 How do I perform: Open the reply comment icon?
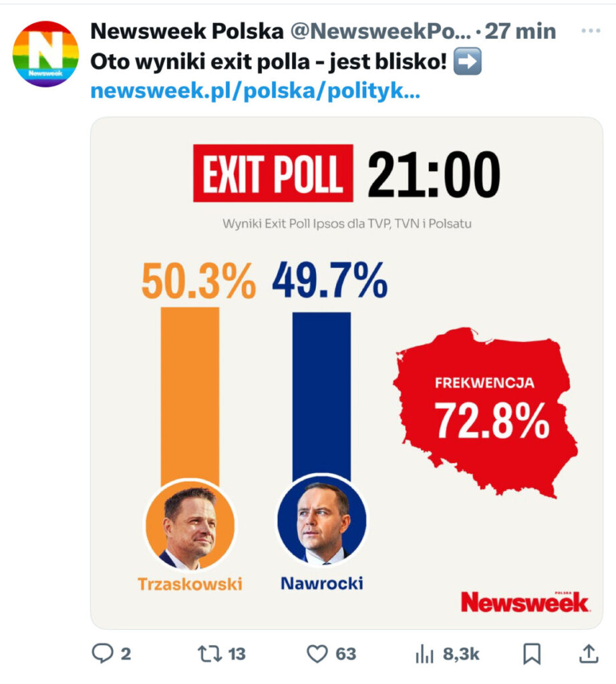102,653
